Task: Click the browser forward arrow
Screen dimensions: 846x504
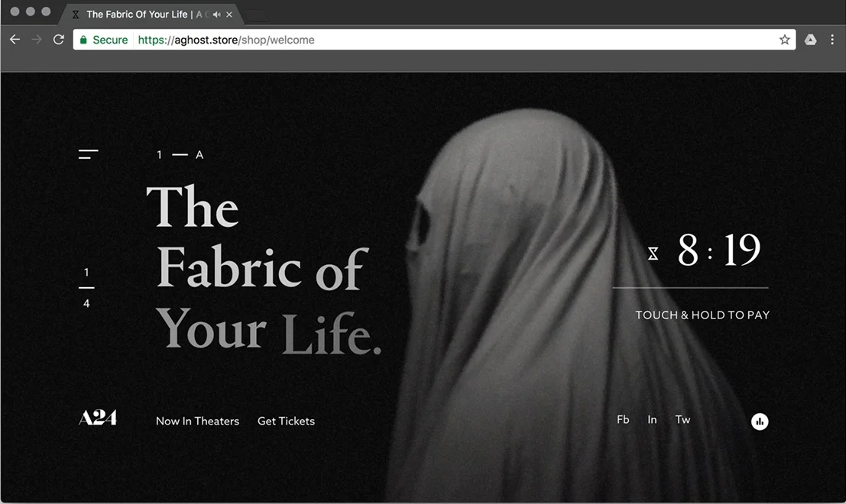Action: (x=36, y=40)
